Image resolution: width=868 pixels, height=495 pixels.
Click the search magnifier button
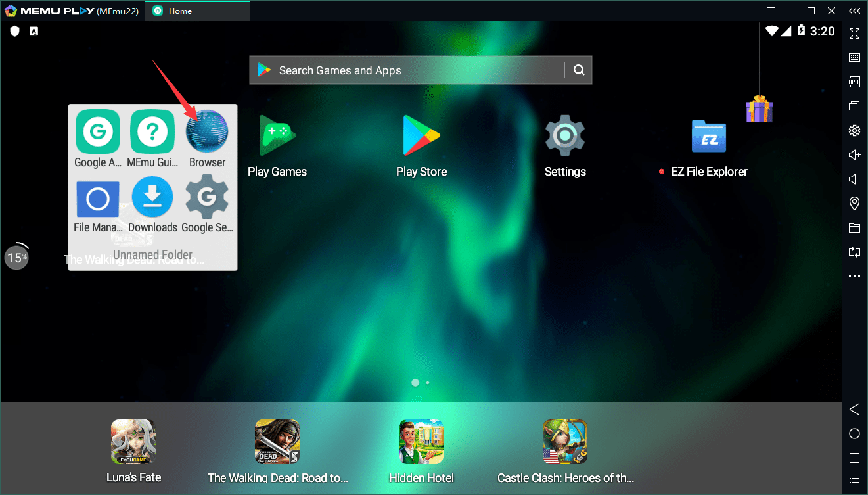click(x=578, y=70)
